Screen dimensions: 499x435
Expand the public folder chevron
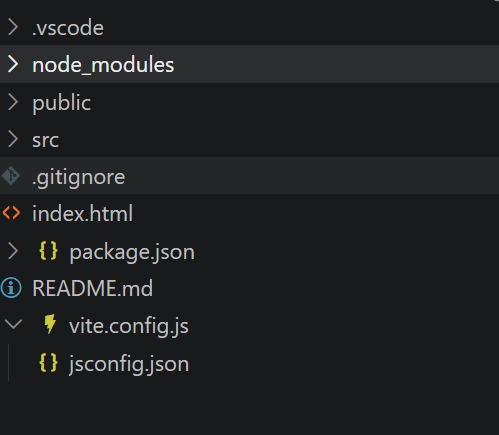[13, 102]
